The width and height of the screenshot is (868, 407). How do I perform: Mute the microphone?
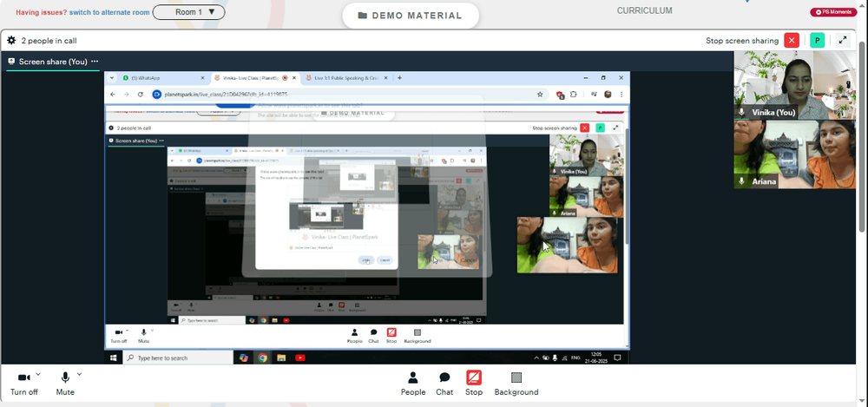tap(65, 384)
